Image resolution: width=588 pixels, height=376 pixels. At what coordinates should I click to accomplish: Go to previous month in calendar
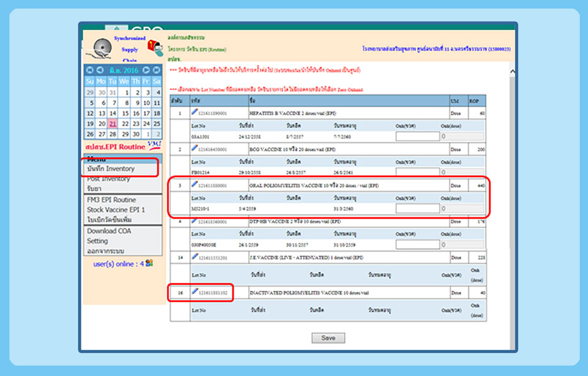point(100,70)
